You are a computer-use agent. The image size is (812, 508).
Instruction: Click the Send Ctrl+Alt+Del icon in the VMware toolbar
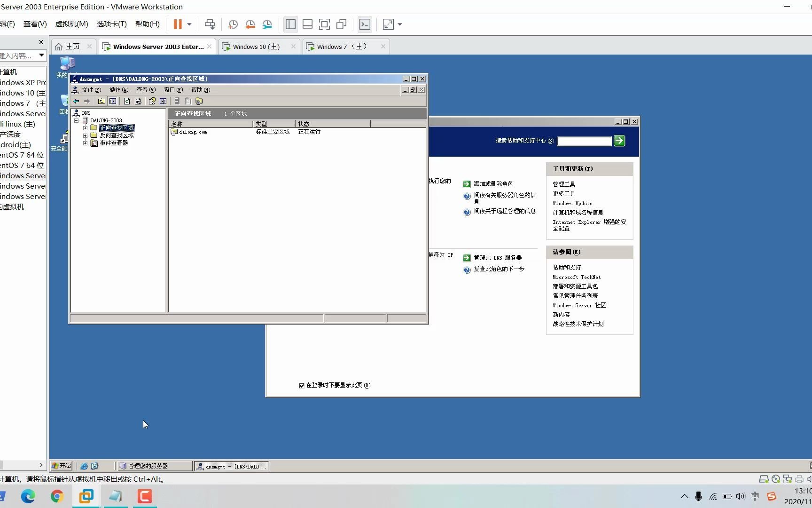click(x=210, y=24)
